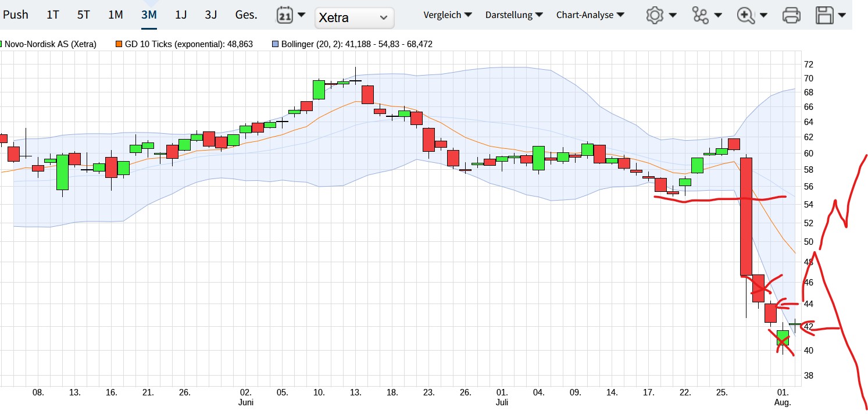Click the Novo-Nordisk AS (Xetra) legend label
Viewport: 868px width, 414px height.
coord(51,44)
